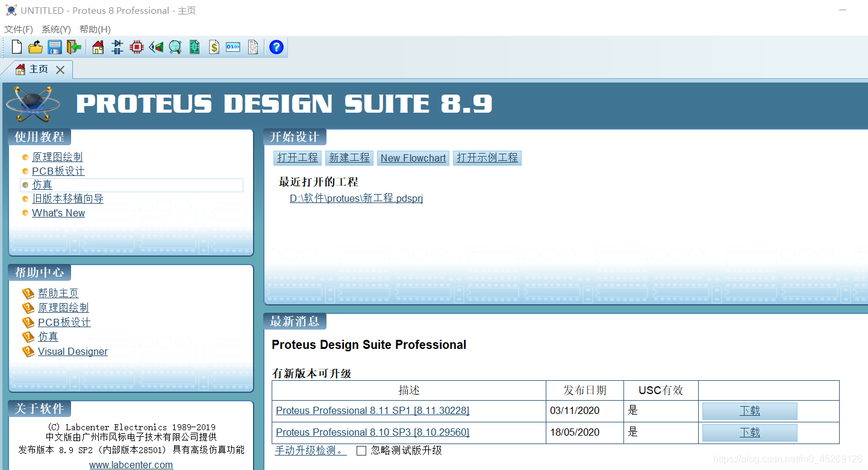
Task: Click book icon beside 帮助主页
Action: coord(28,293)
